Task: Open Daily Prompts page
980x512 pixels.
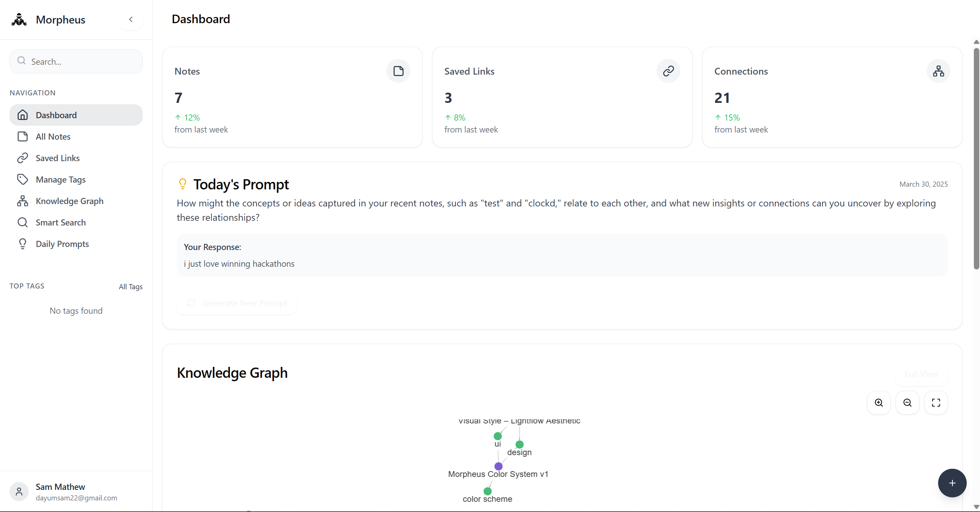Action: [x=62, y=244]
